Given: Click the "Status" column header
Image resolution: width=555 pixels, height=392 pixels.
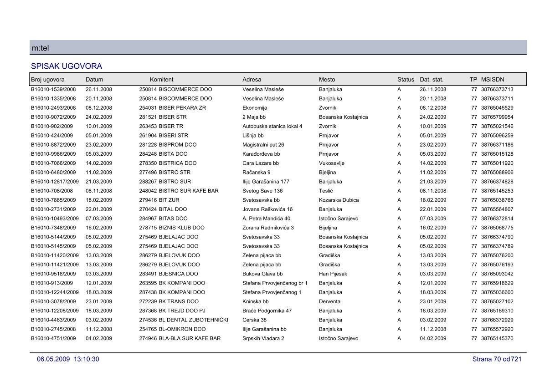Looking at the screenshot, I should pyautogui.click(x=406, y=80).
